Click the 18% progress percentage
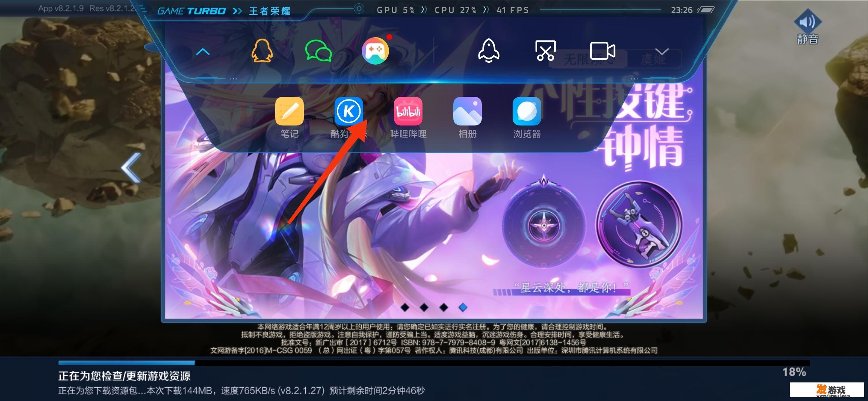Screen dimensions: 868x401 [x=794, y=372]
